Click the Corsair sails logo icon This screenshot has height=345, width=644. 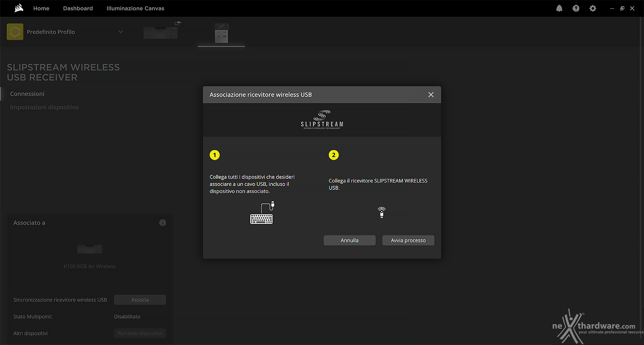click(19, 8)
